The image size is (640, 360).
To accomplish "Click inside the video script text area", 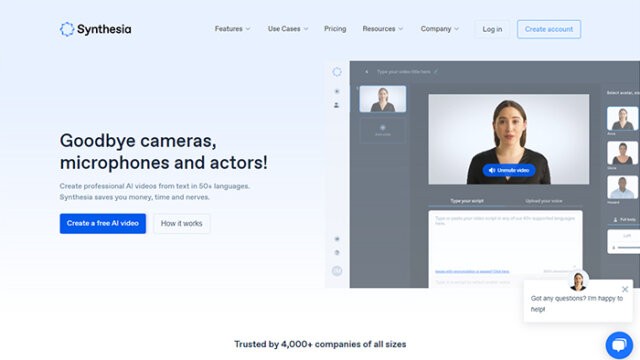I will click(505, 243).
